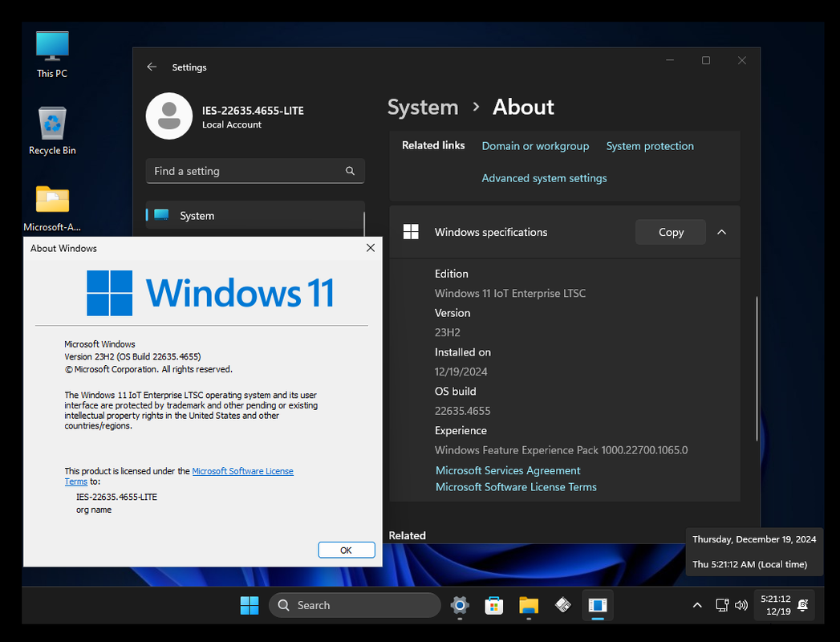Screen dimensions: 840x642
Task: Click Windows logo icon beside Windows specifications
Action: (411, 232)
